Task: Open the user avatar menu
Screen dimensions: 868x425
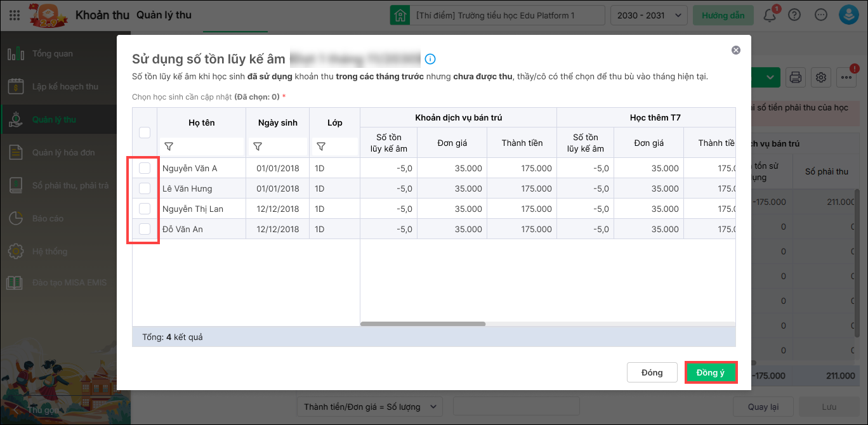Action: [848, 15]
